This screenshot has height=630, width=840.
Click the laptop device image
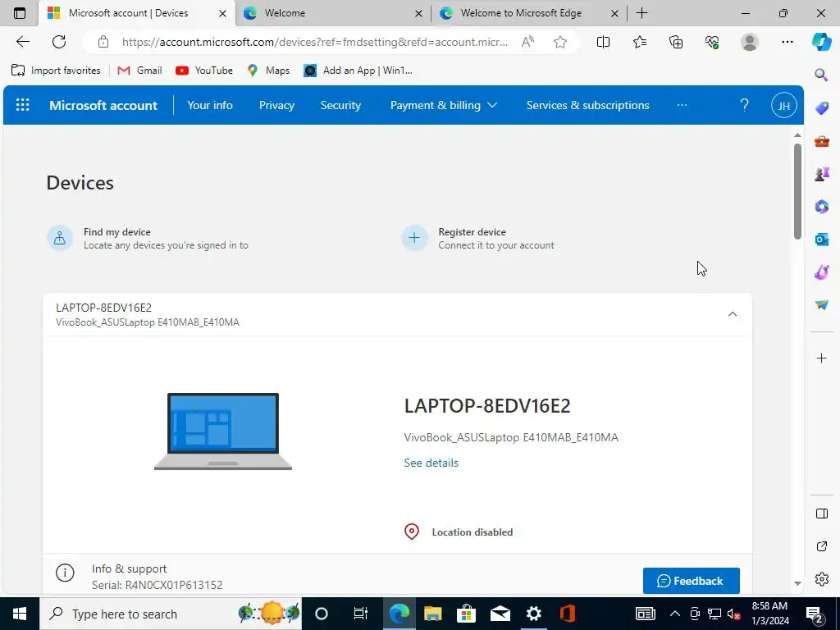pyautogui.click(x=223, y=431)
